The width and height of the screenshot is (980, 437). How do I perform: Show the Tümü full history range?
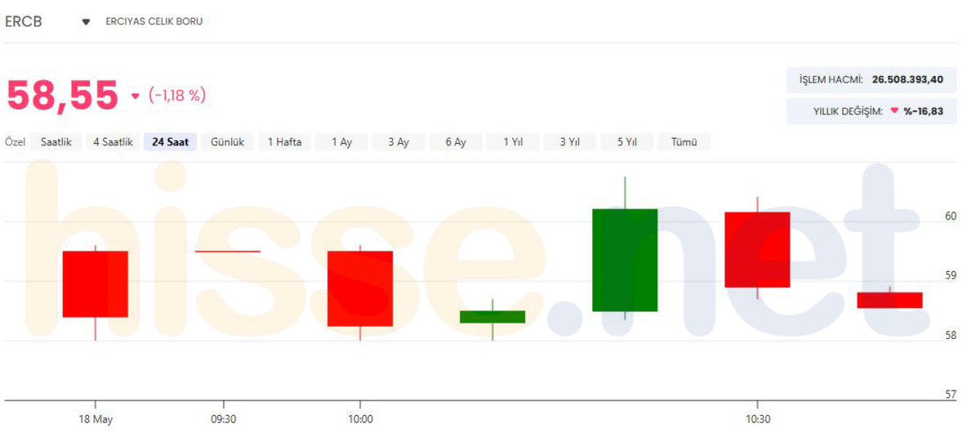[x=684, y=142]
